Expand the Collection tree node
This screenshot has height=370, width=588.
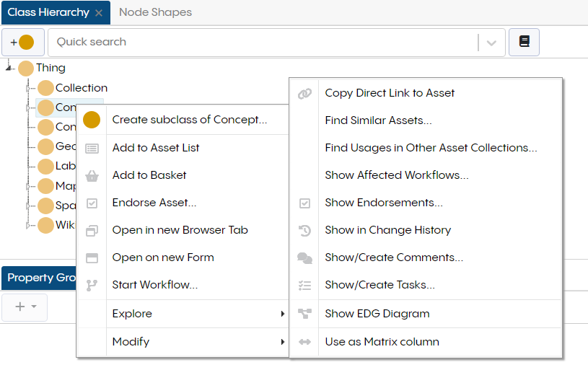[x=27, y=89]
